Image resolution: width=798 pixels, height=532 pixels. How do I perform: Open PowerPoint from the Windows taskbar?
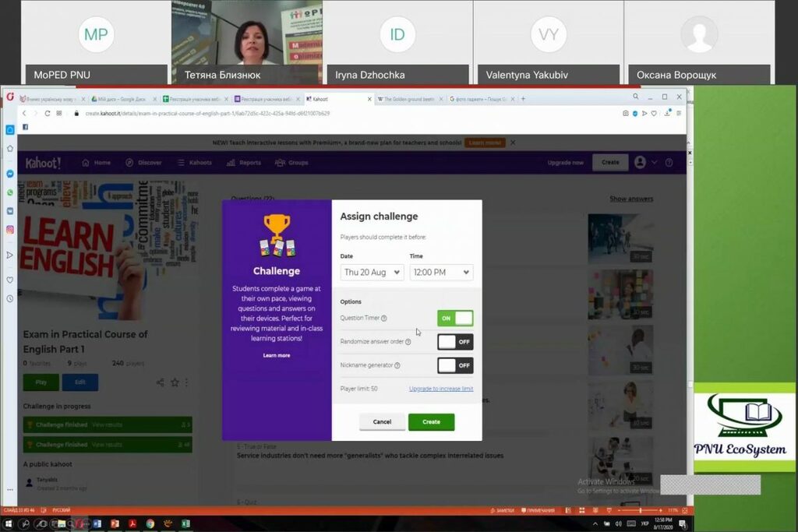click(x=115, y=523)
